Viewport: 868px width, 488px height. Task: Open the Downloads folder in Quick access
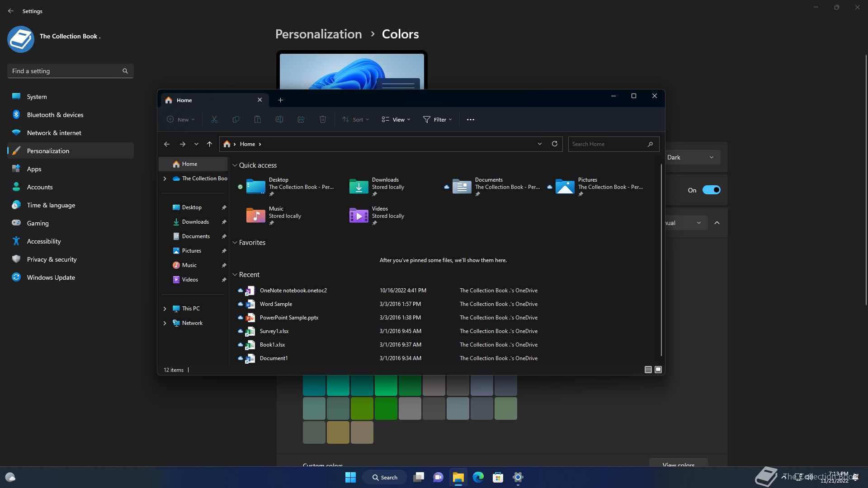pyautogui.click(x=377, y=187)
